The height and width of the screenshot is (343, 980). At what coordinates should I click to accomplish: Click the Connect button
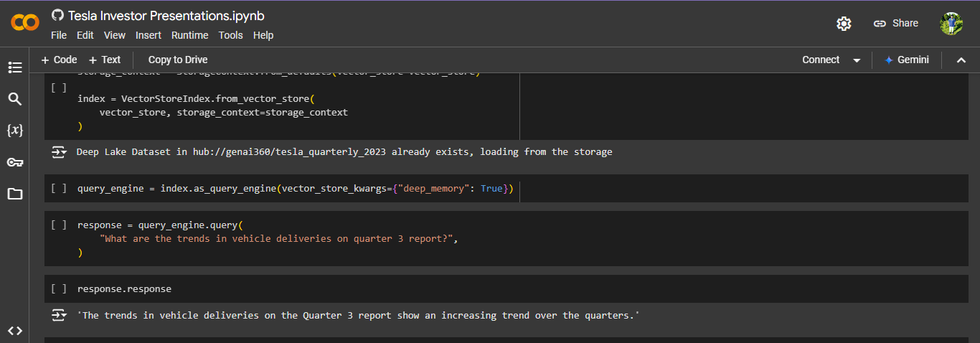(821, 60)
